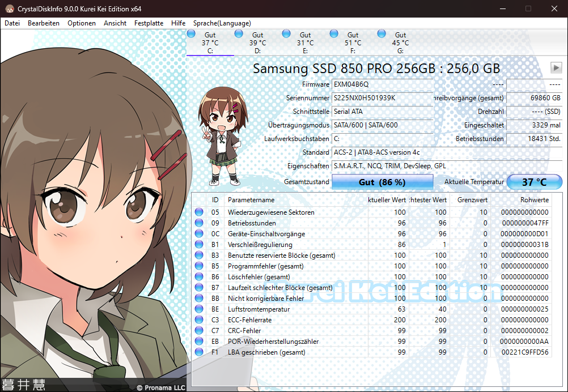Image resolution: width=568 pixels, height=392 pixels.
Task: Click the blue status orb for drive C:
Action: coord(191,34)
